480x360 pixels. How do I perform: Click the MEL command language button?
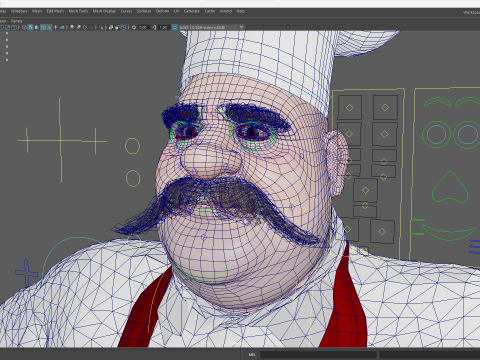click(x=252, y=354)
